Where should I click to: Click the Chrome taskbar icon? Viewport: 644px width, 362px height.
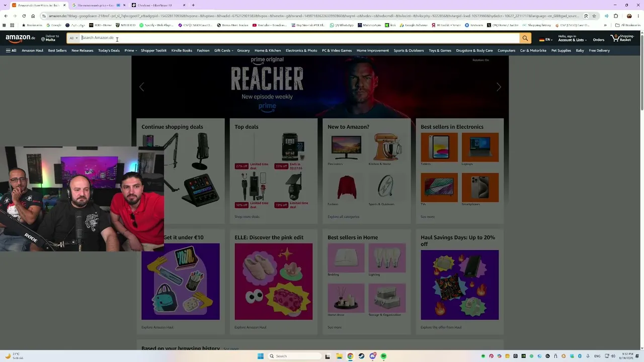click(x=350, y=356)
